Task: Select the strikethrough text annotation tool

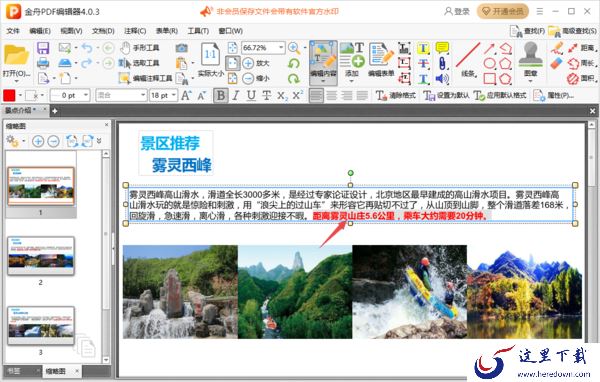Action: pos(423,64)
